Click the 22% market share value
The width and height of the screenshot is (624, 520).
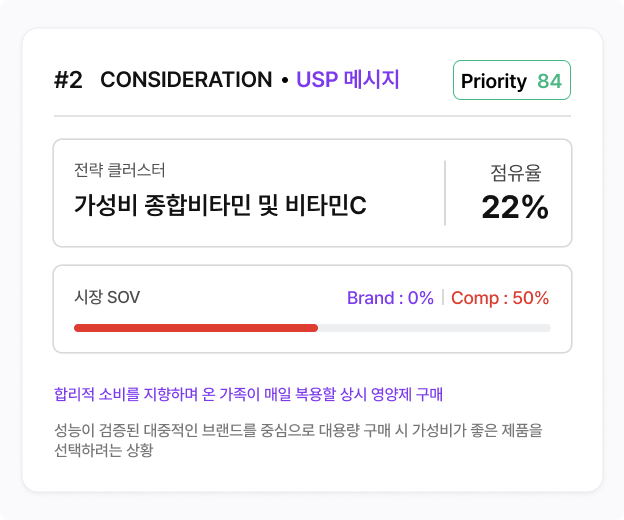(x=515, y=207)
